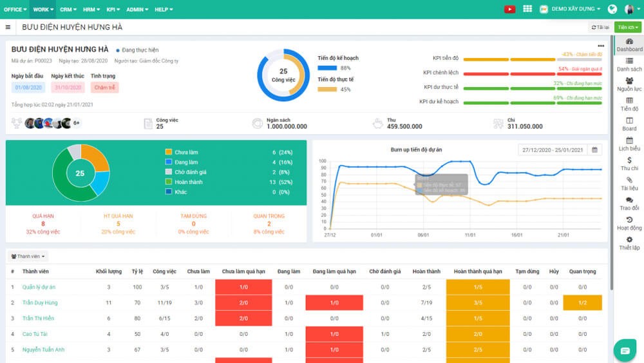
Task: Open the Dashboard sidebar icon
Action: point(629,44)
